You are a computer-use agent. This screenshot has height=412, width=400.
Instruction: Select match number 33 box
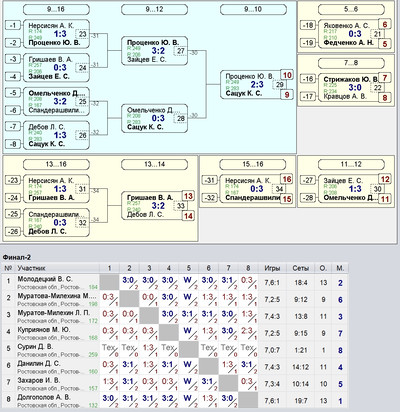[181, 206]
